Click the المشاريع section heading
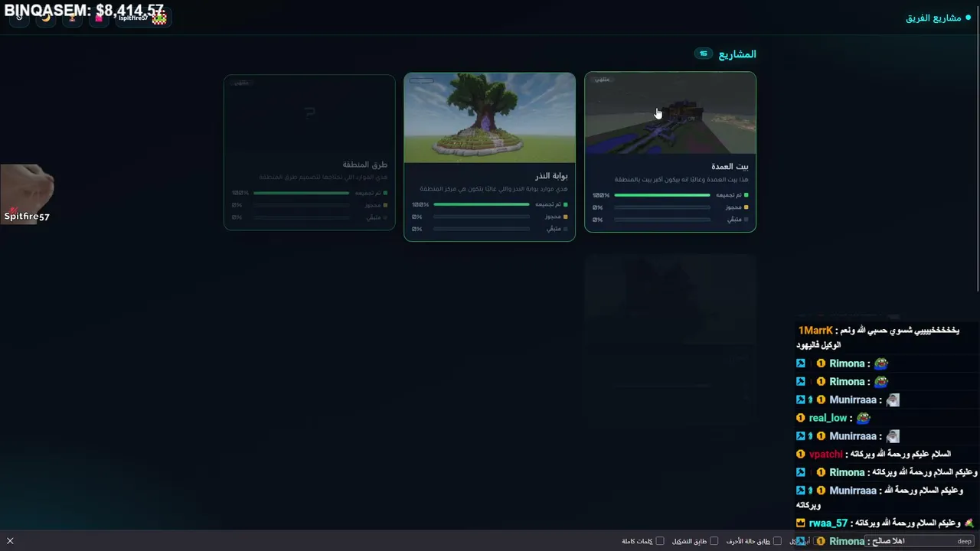 point(737,54)
